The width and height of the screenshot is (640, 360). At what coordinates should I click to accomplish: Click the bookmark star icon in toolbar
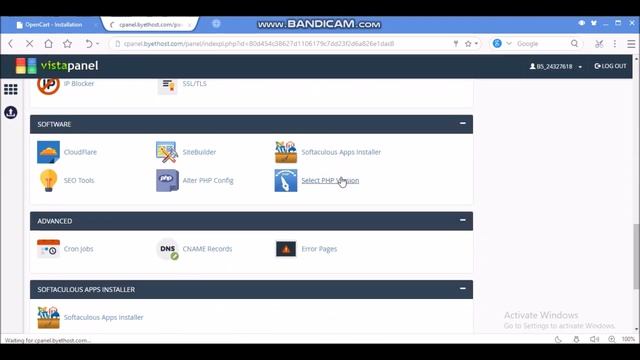click(x=67, y=43)
